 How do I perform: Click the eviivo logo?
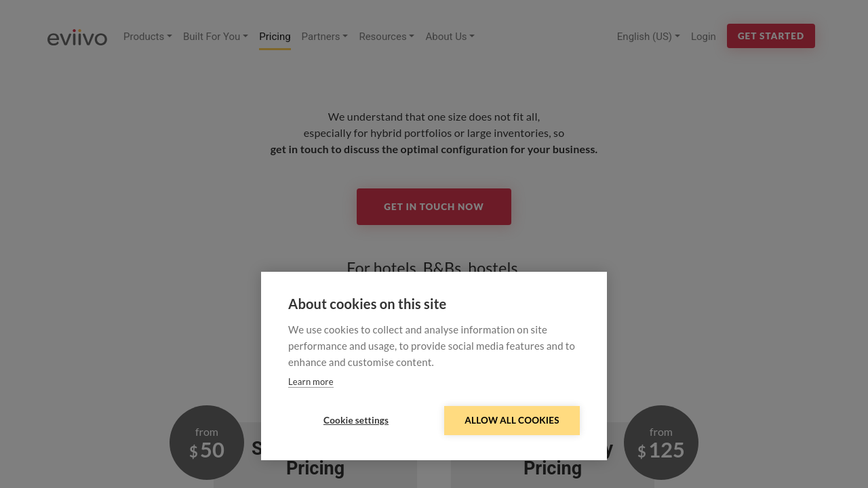click(77, 37)
